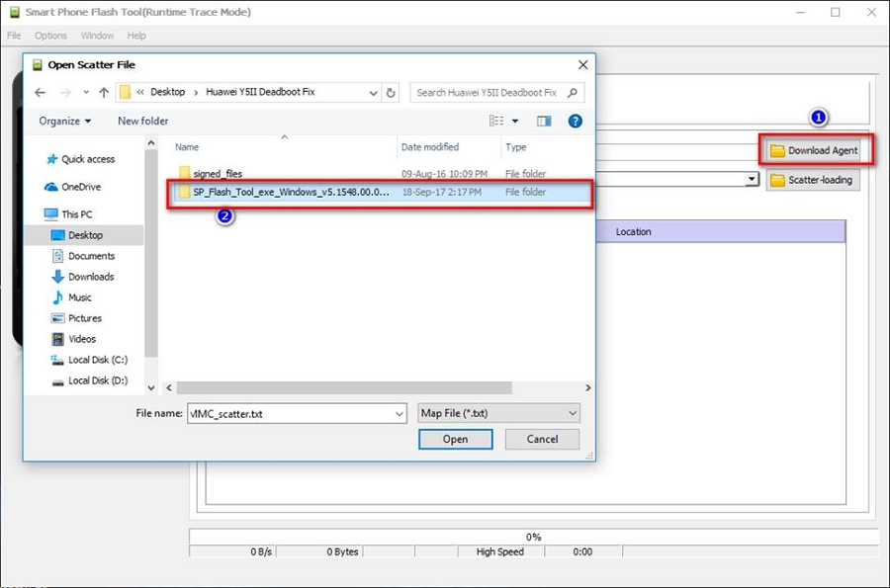Expand the File name history dropdown

399,413
